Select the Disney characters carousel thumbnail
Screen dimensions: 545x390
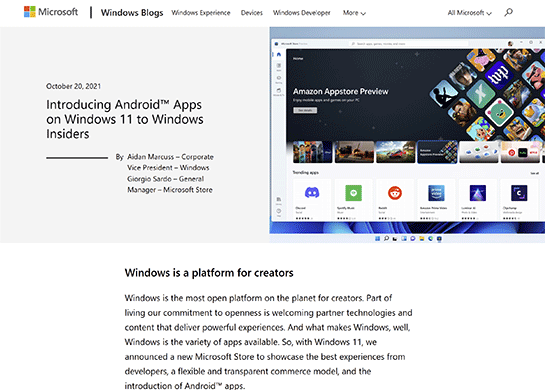click(312, 152)
